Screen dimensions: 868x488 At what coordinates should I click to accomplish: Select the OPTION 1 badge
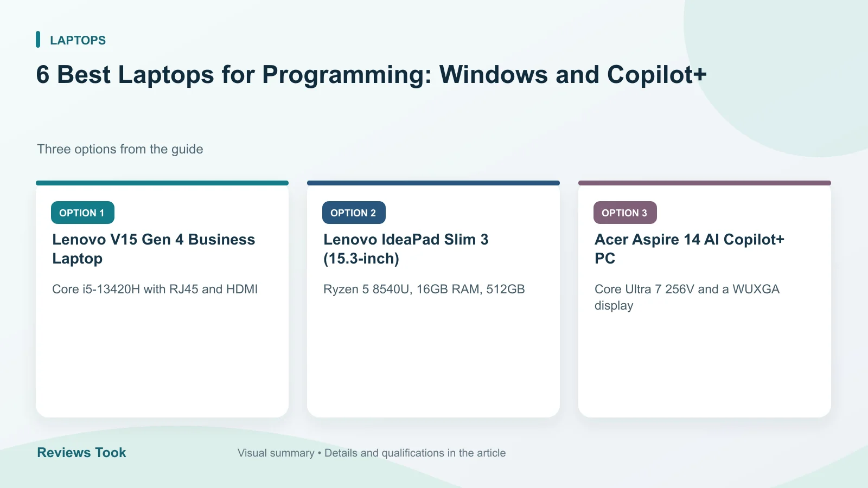coord(82,213)
